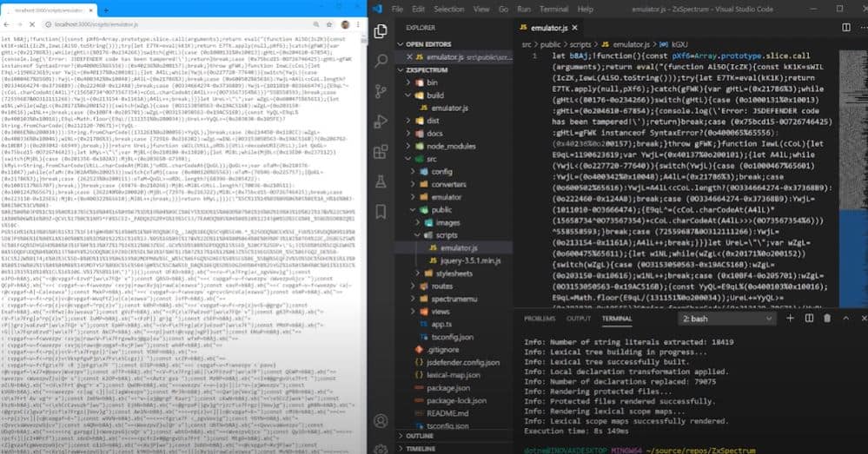Open the Source Control view
This screenshot has height=454, width=868.
tap(381, 90)
